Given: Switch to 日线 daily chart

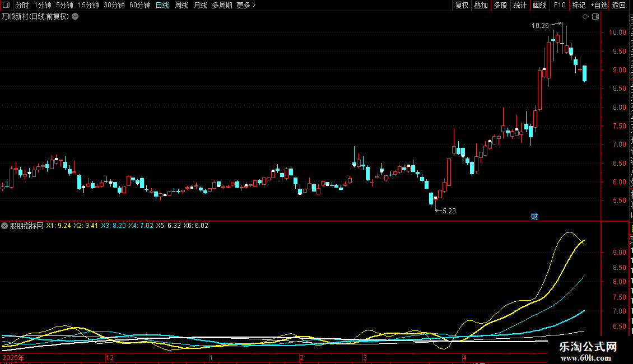Looking at the screenshot, I should pyautogui.click(x=162, y=5).
